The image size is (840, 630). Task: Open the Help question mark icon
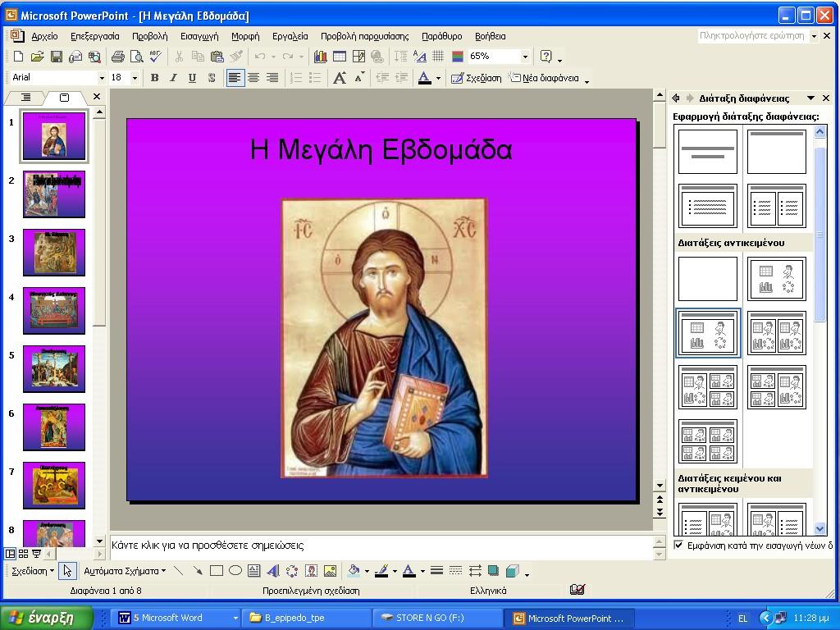pyautogui.click(x=546, y=57)
